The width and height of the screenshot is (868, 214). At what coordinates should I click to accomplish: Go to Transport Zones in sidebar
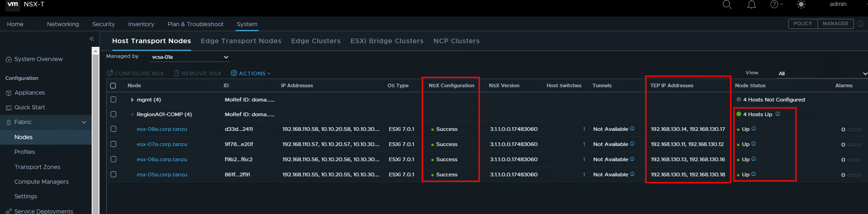point(37,167)
